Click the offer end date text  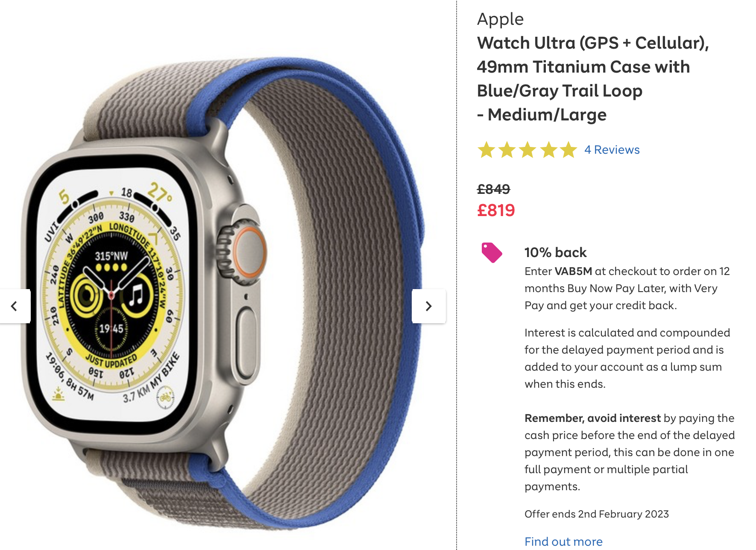pos(596,514)
